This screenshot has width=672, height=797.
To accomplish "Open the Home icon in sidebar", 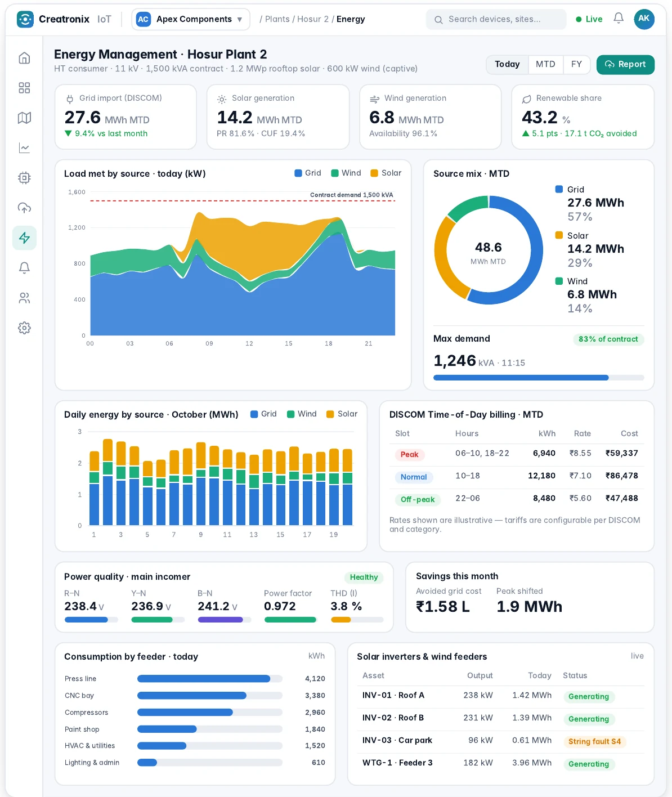I will pyautogui.click(x=24, y=58).
